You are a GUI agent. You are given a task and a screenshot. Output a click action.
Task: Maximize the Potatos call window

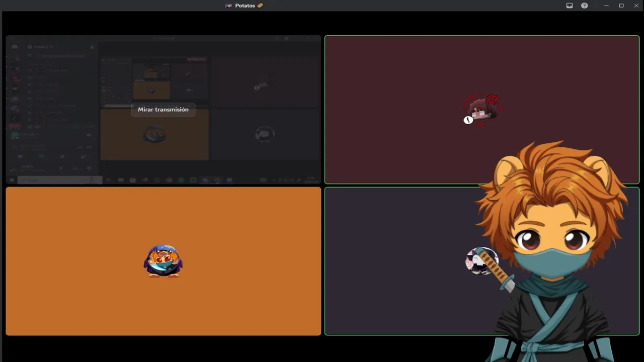coord(621,6)
